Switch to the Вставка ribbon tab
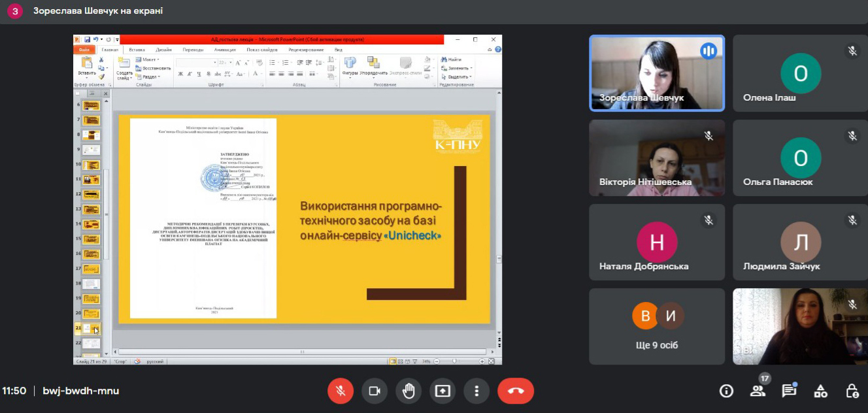Viewport: 868px width, 413px height. 137,50
